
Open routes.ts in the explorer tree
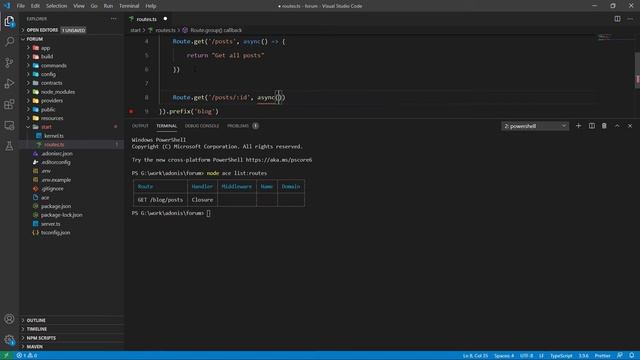click(x=54, y=144)
